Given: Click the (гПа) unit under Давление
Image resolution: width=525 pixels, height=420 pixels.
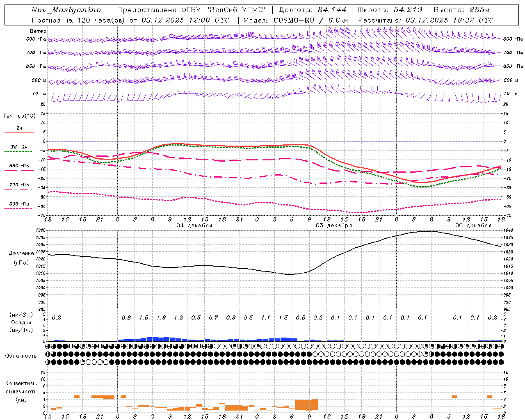Looking at the screenshot, I should [x=21, y=262].
